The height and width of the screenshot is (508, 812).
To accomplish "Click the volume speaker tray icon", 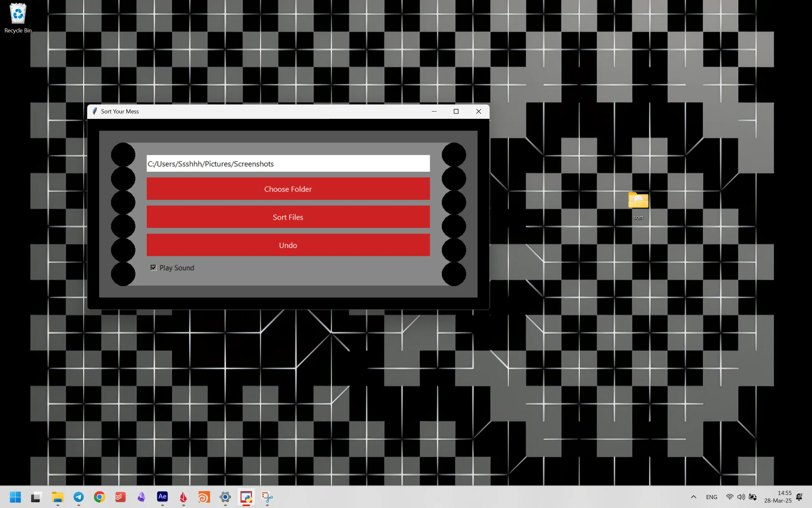I will [x=741, y=497].
